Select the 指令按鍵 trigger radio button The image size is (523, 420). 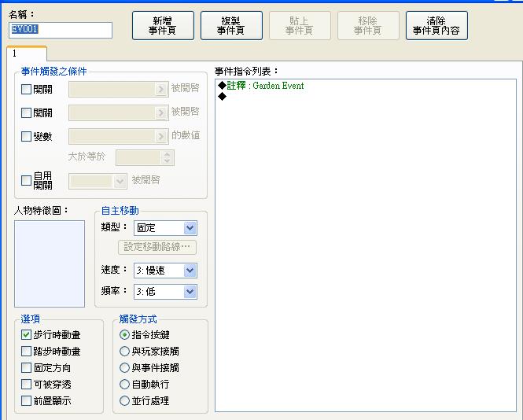[124, 334]
